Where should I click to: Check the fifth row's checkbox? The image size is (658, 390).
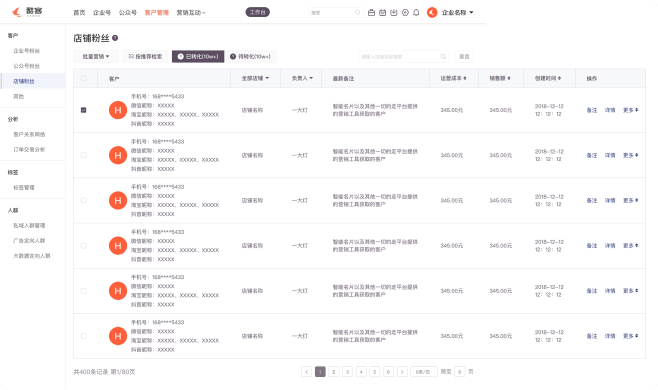84,291
